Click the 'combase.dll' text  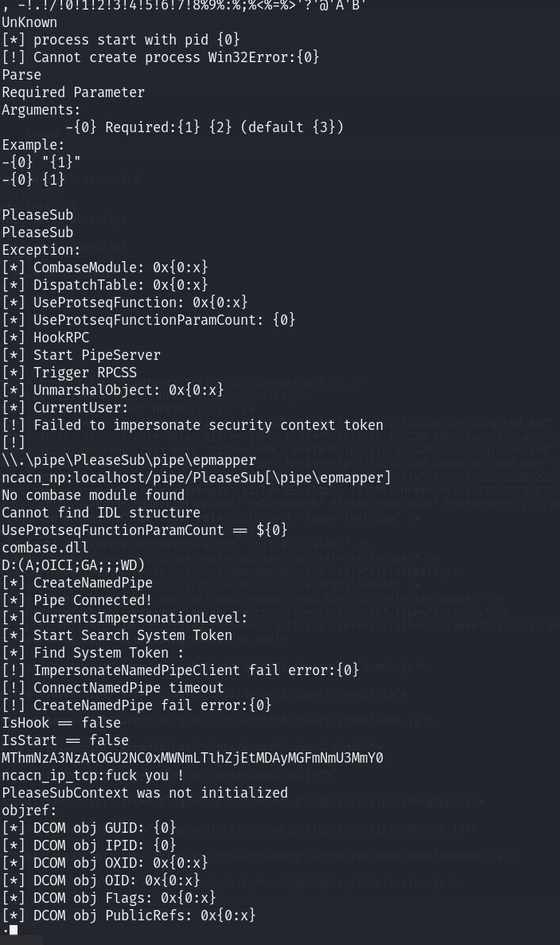point(45,548)
